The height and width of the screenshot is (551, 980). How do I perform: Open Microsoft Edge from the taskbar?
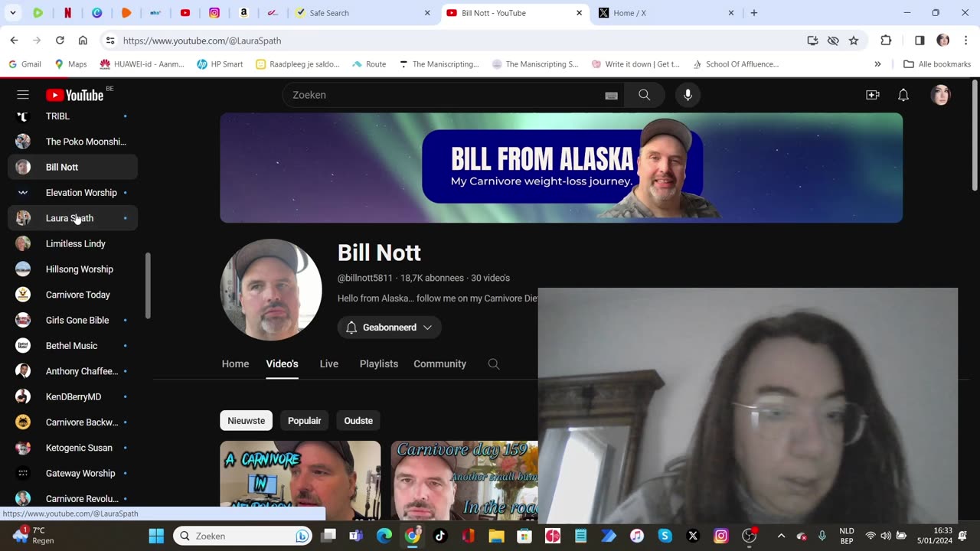click(384, 536)
